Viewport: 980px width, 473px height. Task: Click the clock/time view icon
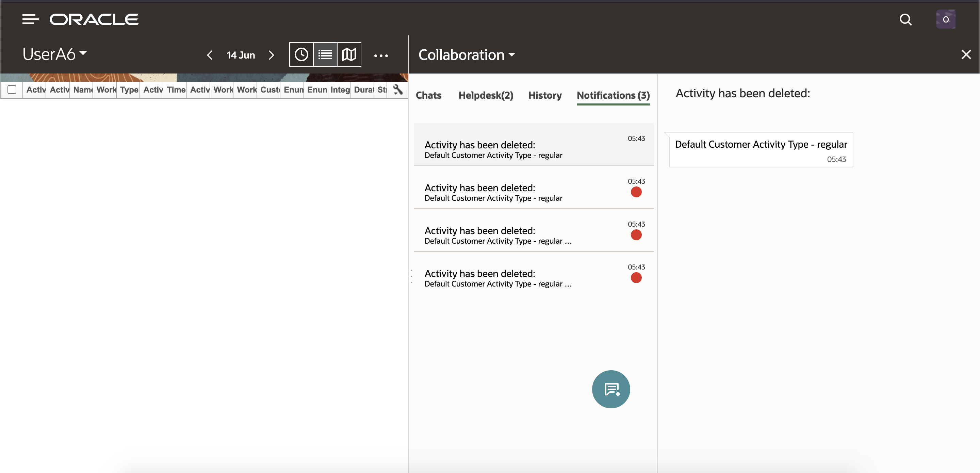pyautogui.click(x=300, y=54)
